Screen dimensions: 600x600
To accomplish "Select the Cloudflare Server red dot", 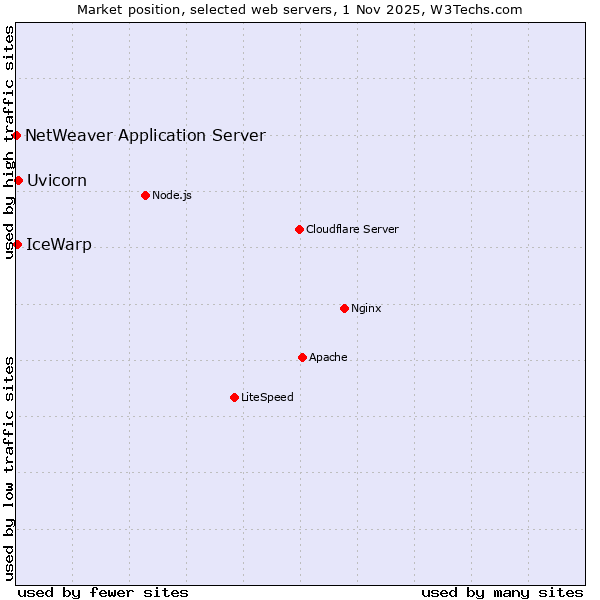I will [x=299, y=229].
